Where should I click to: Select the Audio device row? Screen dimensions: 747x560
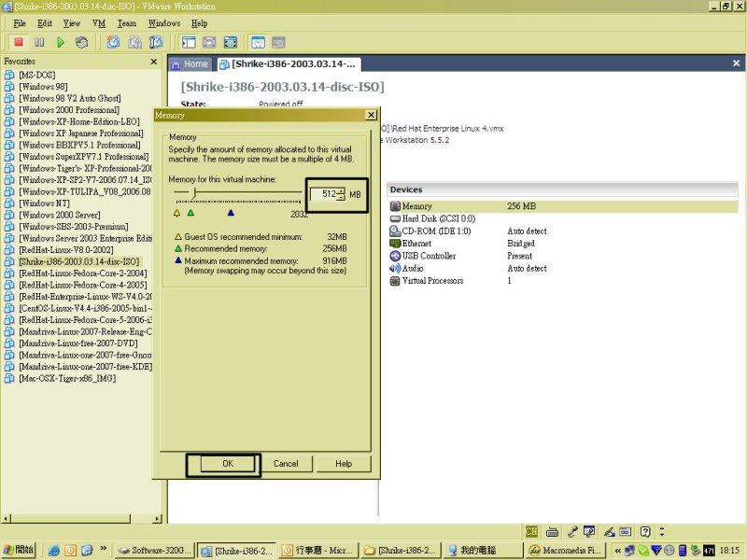[x=564, y=268]
